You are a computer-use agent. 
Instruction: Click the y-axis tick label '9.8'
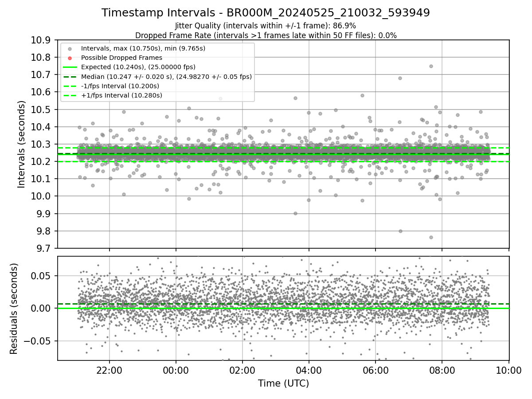click(43, 231)
